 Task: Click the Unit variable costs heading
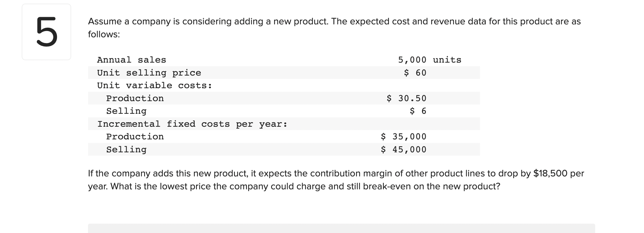pyautogui.click(x=154, y=85)
